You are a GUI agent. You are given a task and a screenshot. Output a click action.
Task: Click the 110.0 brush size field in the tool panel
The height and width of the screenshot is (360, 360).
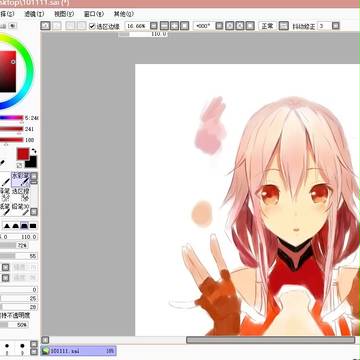(29, 237)
